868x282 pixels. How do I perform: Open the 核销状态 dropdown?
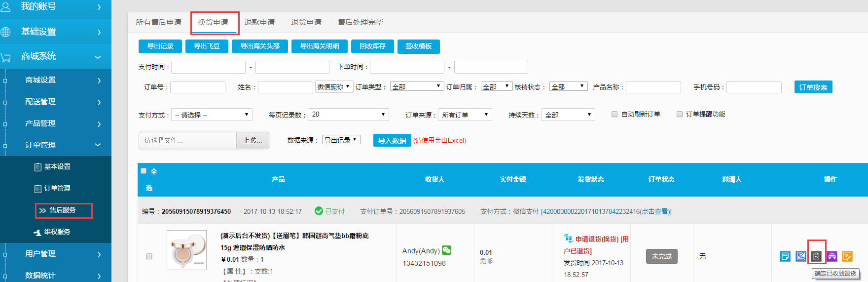569,86
